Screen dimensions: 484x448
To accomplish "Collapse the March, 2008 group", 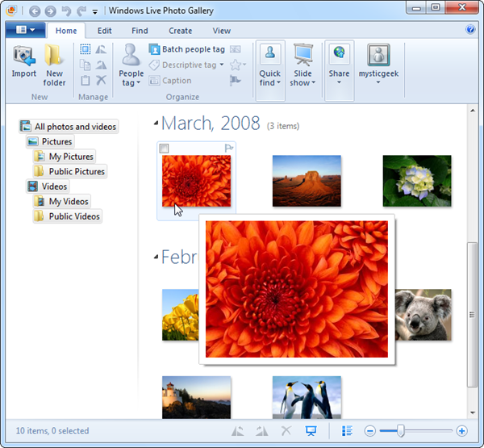I will [x=156, y=124].
